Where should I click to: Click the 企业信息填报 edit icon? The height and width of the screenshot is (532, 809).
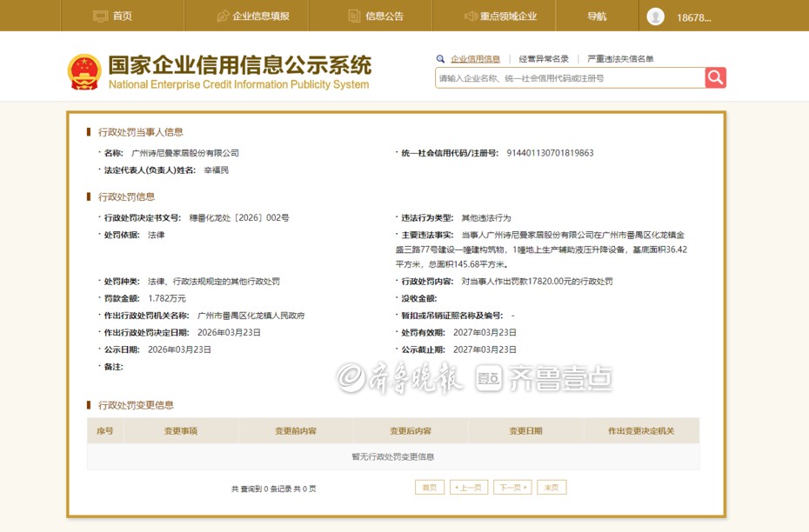(x=223, y=16)
